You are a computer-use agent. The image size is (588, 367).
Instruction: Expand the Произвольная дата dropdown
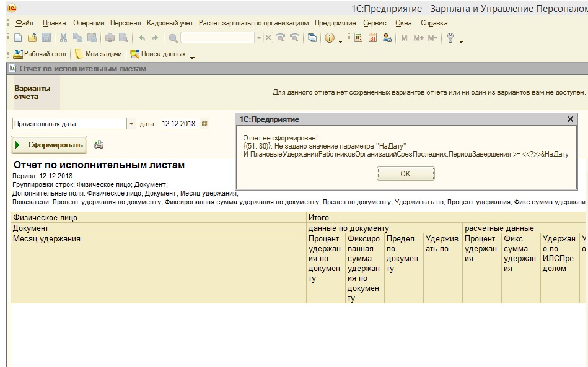click(x=131, y=124)
